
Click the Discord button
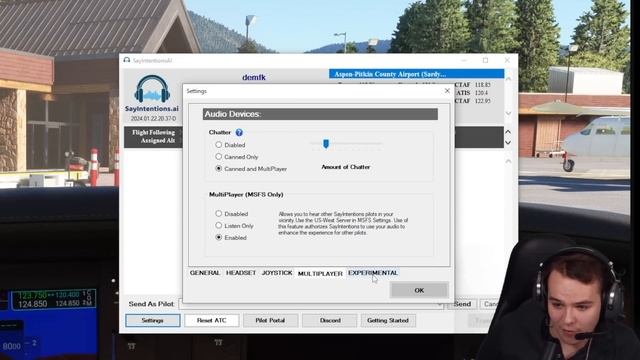click(330, 320)
